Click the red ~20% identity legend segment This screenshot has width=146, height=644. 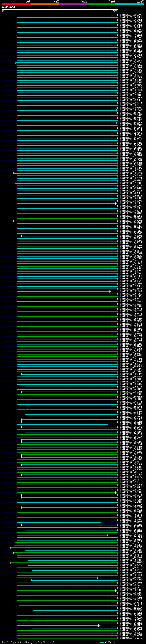(16, 4)
